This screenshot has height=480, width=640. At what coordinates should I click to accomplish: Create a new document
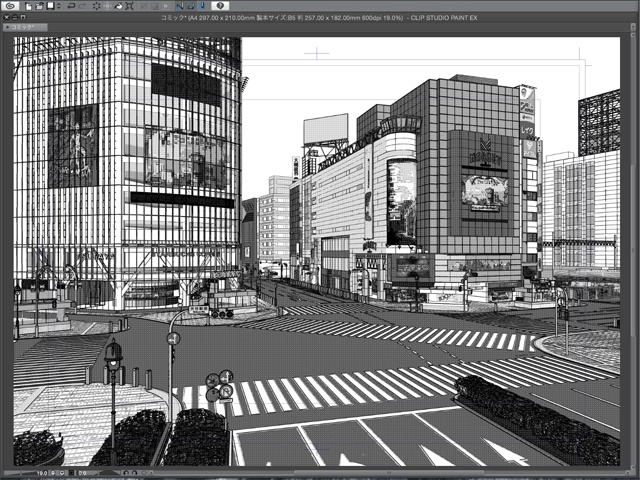click(x=28, y=6)
